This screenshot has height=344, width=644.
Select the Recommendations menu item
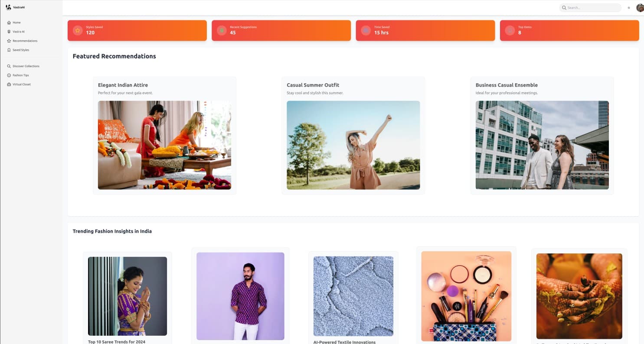tap(25, 41)
